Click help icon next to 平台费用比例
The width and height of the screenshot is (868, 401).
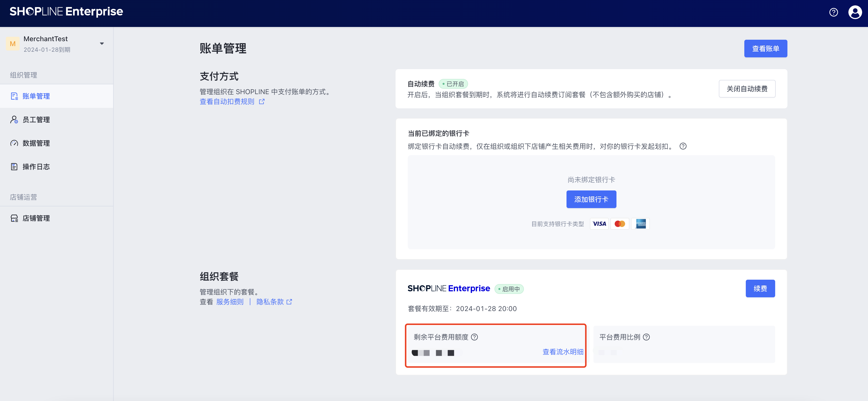pyautogui.click(x=646, y=337)
